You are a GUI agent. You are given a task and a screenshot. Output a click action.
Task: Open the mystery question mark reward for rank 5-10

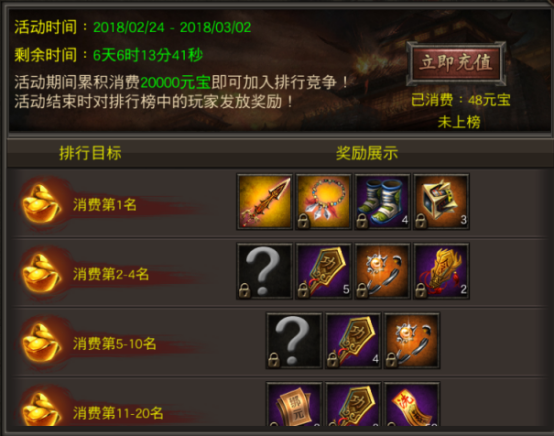294,341
